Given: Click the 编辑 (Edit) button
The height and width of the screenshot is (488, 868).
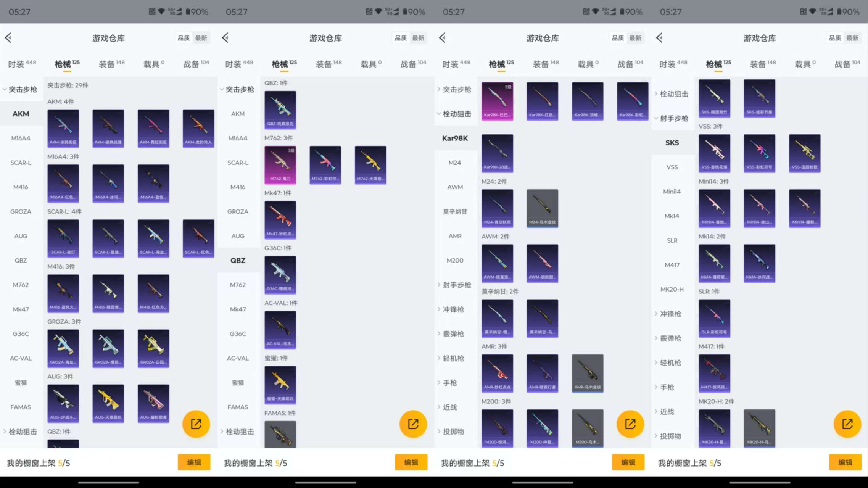Looking at the screenshot, I should pos(194,462).
